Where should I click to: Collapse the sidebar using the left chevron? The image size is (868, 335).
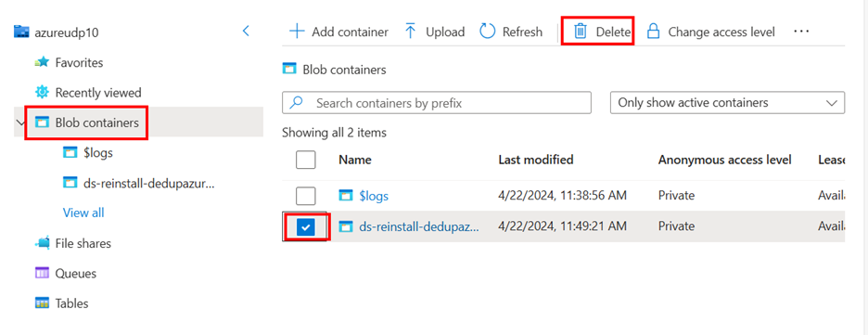point(247,31)
